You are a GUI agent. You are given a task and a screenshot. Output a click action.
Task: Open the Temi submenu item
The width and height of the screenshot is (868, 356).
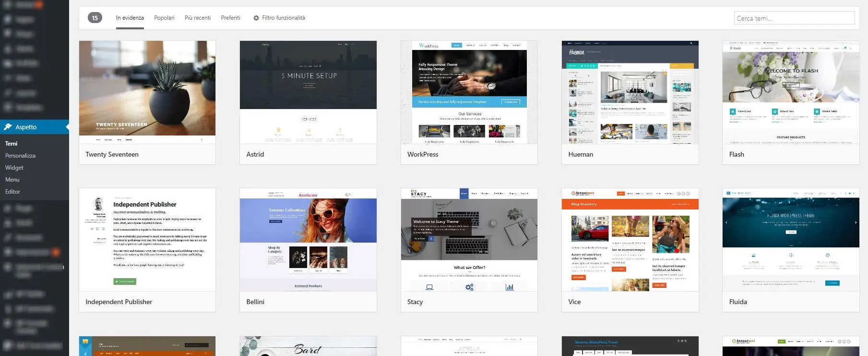click(12, 144)
